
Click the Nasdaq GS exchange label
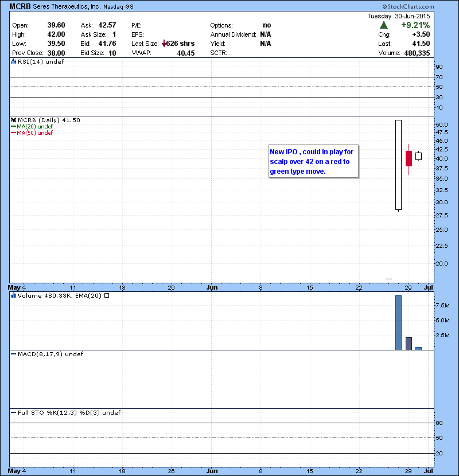coord(118,7)
